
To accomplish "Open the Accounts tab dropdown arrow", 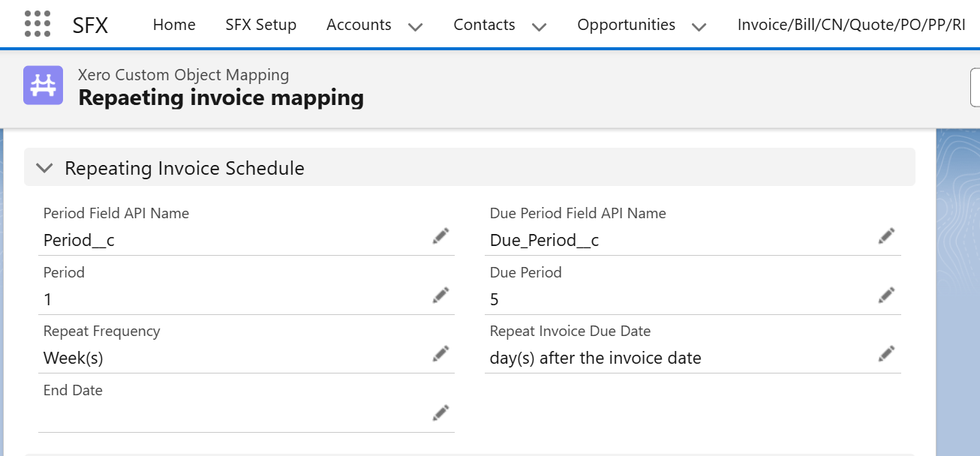I will (x=416, y=27).
